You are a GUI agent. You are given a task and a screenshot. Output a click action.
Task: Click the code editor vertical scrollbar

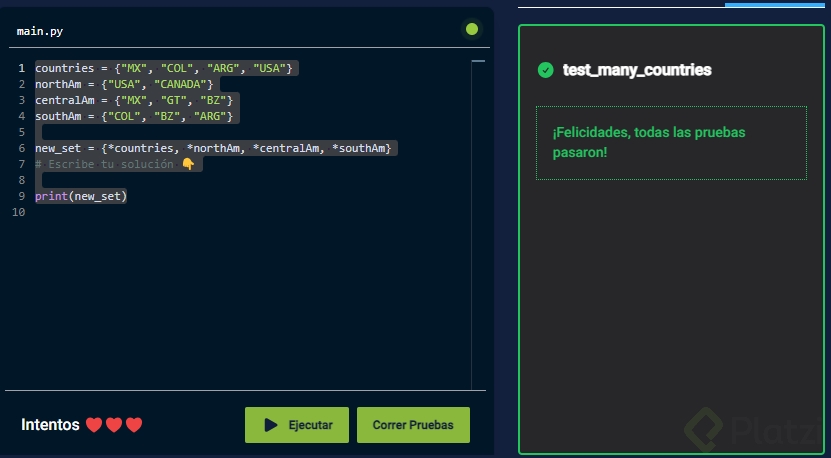point(478,225)
